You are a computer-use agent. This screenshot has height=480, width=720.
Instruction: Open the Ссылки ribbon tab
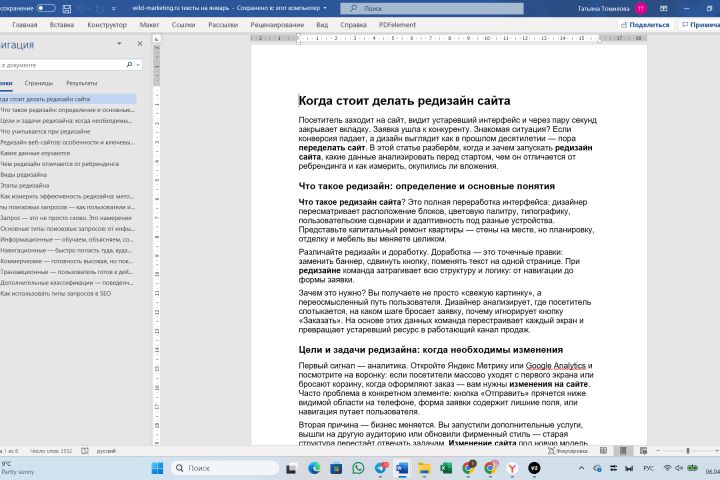coord(183,25)
